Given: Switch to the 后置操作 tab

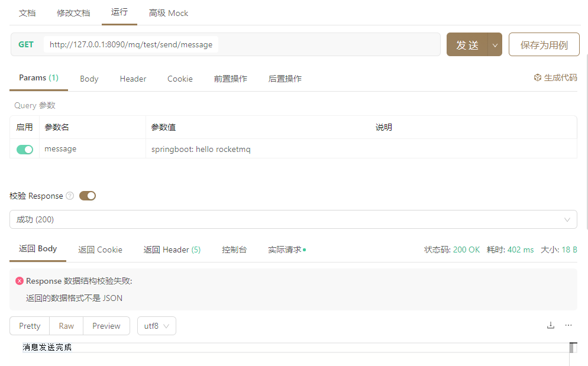Looking at the screenshot, I should 285,79.
